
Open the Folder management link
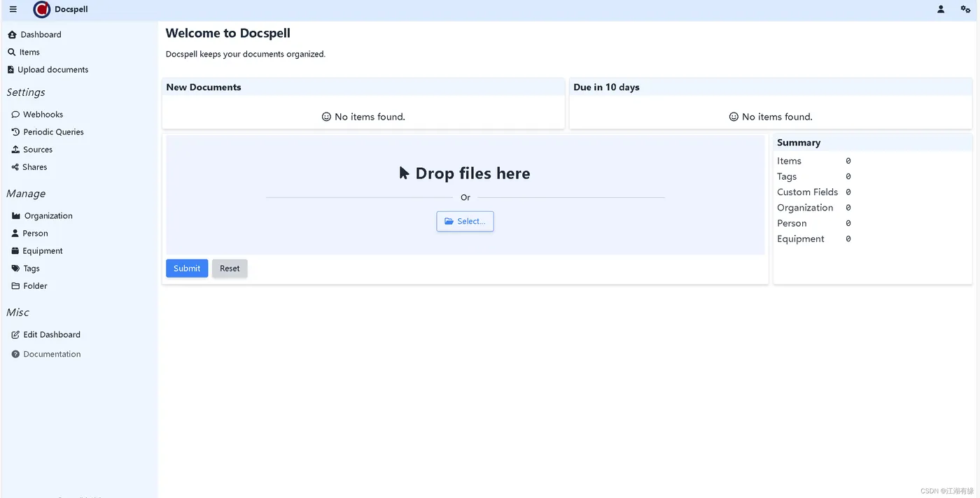(35, 286)
